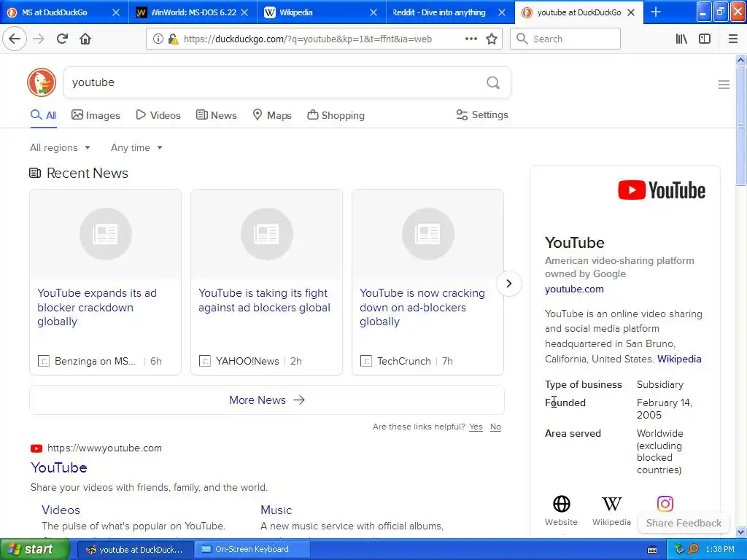The height and width of the screenshot is (560, 747).
Task: Select the News search category
Action: pyautogui.click(x=216, y=115)
